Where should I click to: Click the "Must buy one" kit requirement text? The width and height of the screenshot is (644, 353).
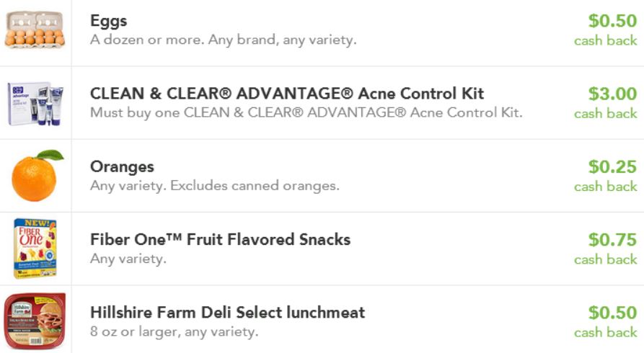306,112
